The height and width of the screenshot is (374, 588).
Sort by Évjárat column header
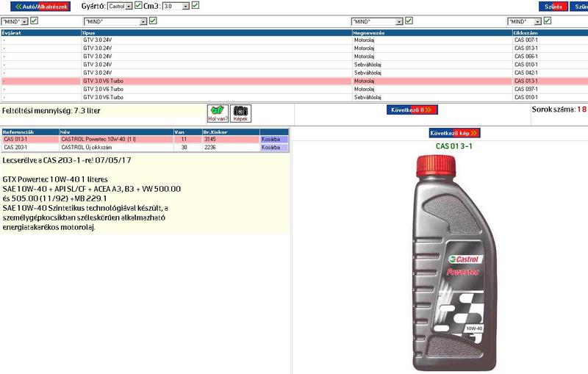(x=41, y=33)
